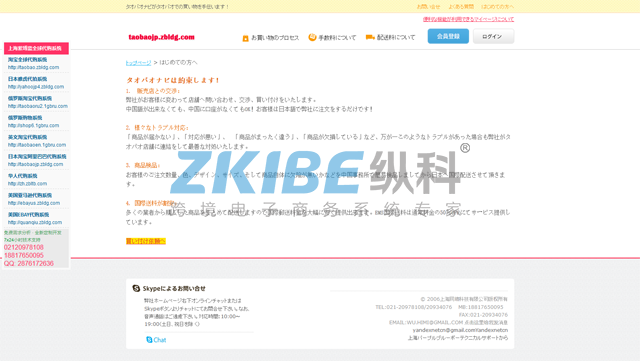Go to トップページ breadcrumb link

tap(138, 62)
